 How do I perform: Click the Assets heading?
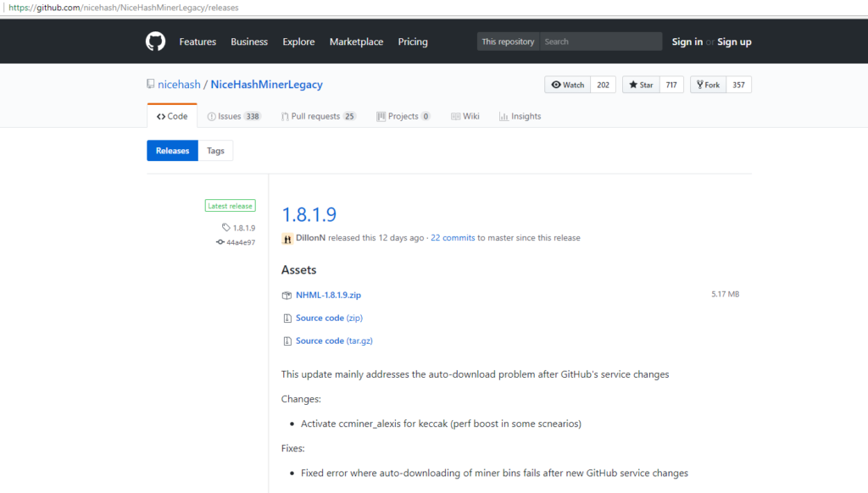pyautogui.click(x=299, y=269)
